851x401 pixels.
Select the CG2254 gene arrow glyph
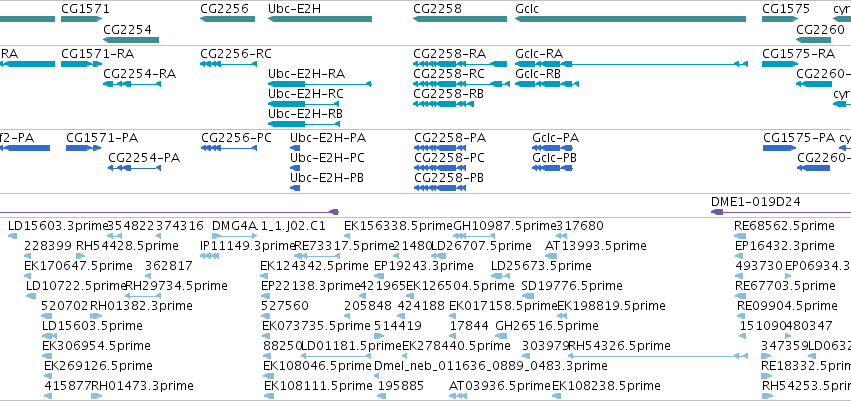coord(131,40)
